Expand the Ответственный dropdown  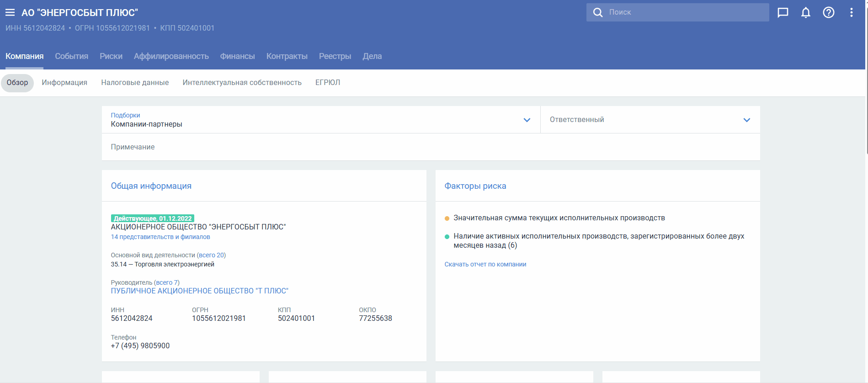click(746, 120)
